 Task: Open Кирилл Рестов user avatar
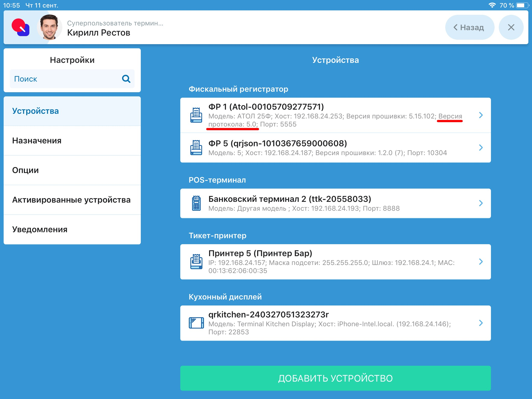coord(49,27)
